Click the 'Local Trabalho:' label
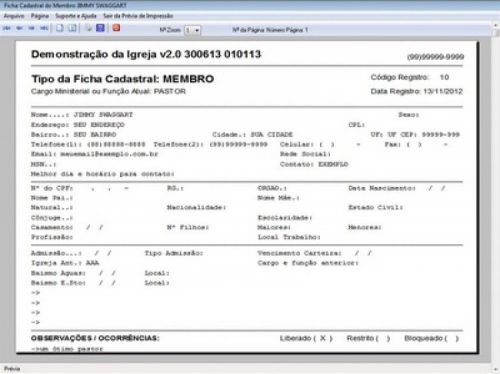The width and height of the screenshot is (500, 374). (x=289, y=237)
